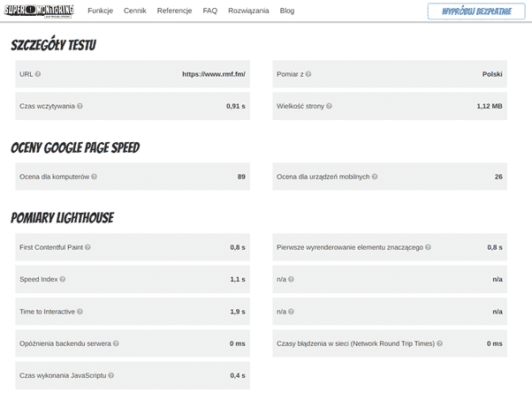Click help icon beside Pomiar z
The width and height of the screenshot is (532, 407).
point(308,74)
